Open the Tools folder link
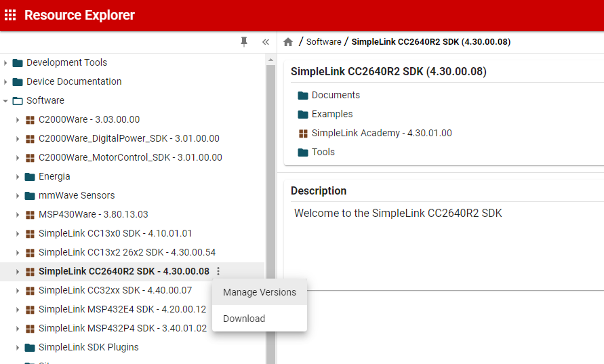 click(x=323, y=152)
